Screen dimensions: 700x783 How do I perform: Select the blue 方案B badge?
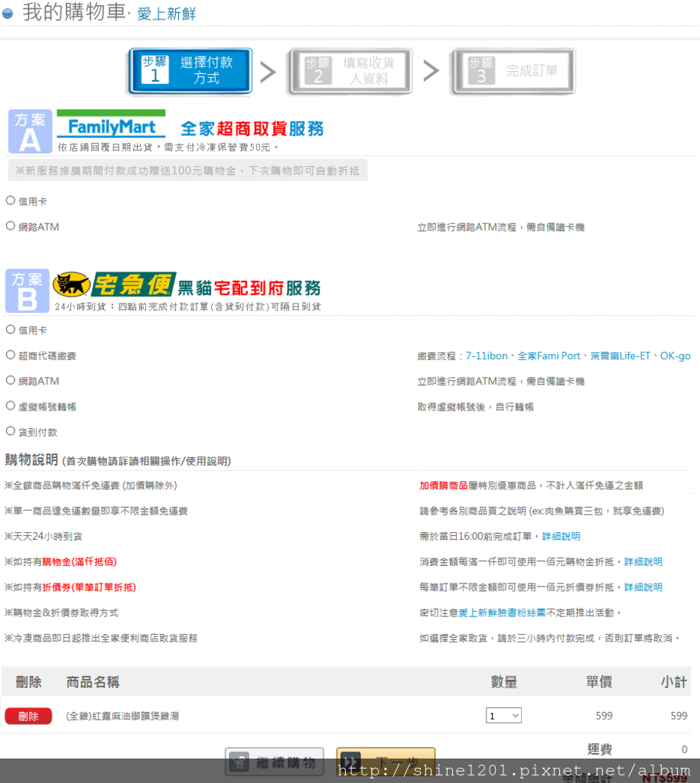[x=27, y=291]
